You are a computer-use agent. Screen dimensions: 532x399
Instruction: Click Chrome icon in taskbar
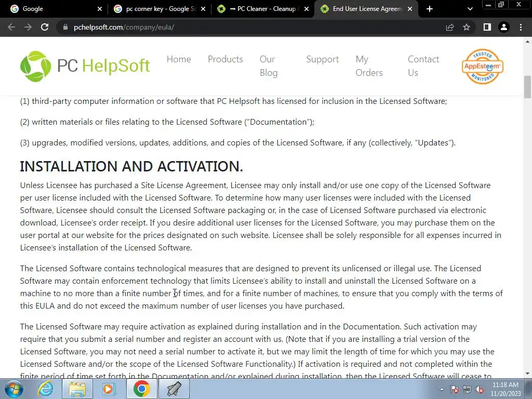[x=141, y=389]
